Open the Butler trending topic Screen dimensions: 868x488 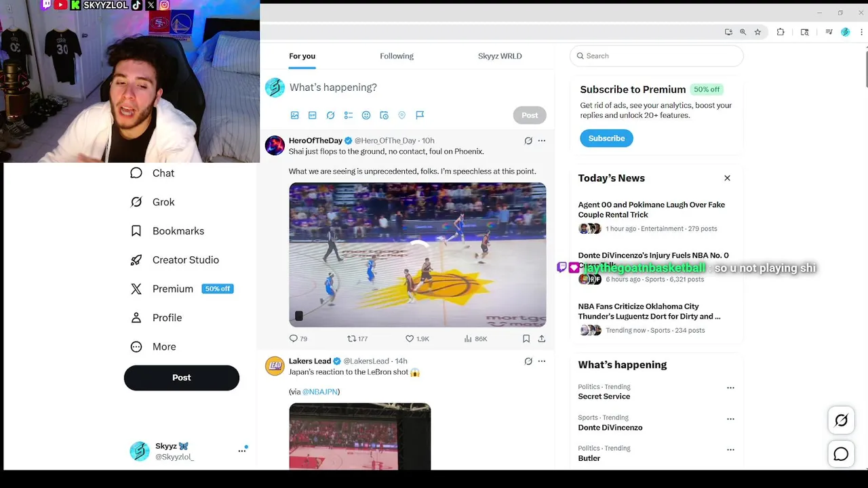589,458
